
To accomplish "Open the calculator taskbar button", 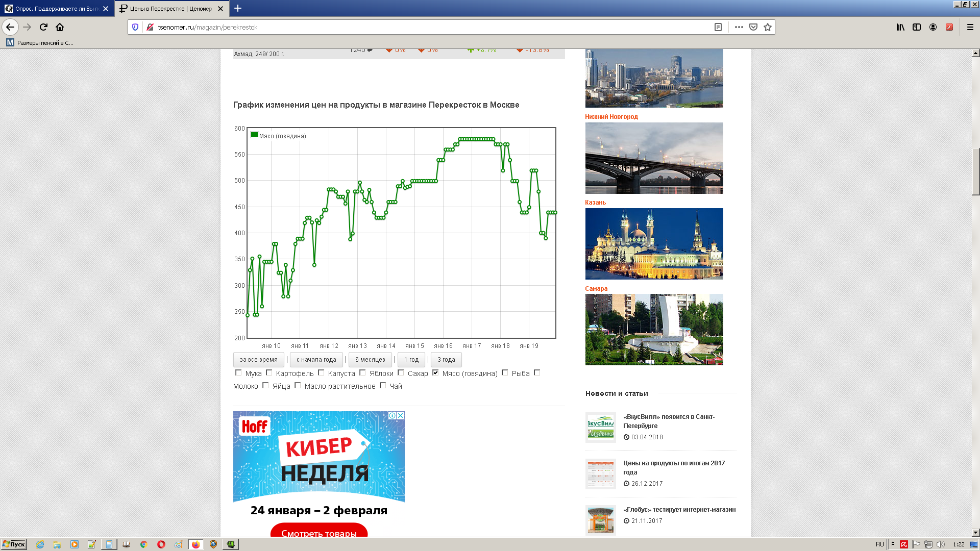I will [x=109, y=544].
